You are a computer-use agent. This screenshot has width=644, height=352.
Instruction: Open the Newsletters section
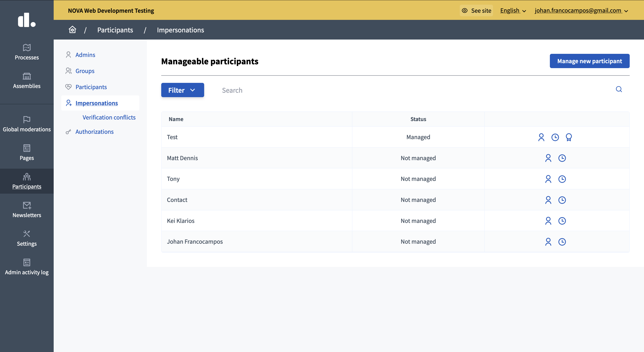coord(27,210)
